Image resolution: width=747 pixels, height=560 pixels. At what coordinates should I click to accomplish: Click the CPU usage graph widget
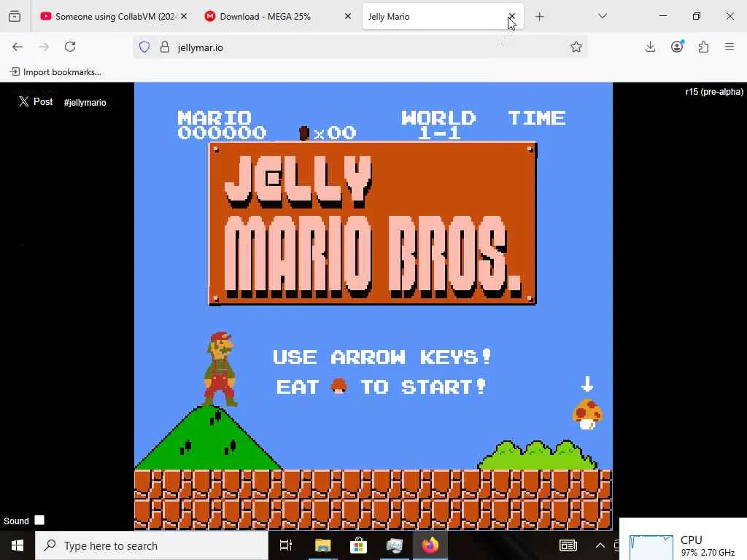(x=651, y=548)
